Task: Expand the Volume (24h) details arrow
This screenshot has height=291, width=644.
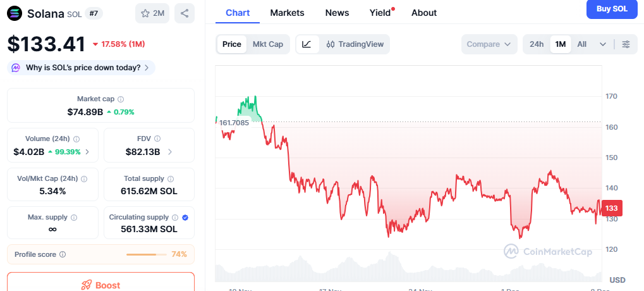Action: click(x=87, y=152)
